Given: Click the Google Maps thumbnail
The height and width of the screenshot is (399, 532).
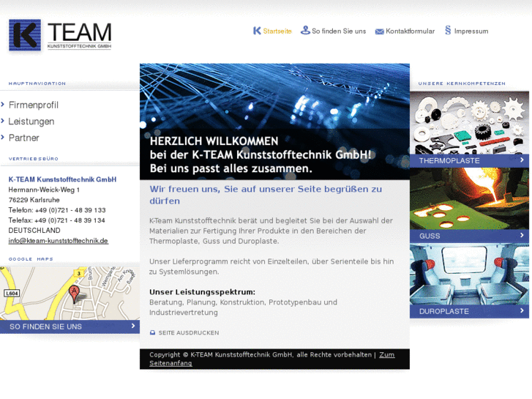Looking at the screenshot, I should click(x=70, y=294).
